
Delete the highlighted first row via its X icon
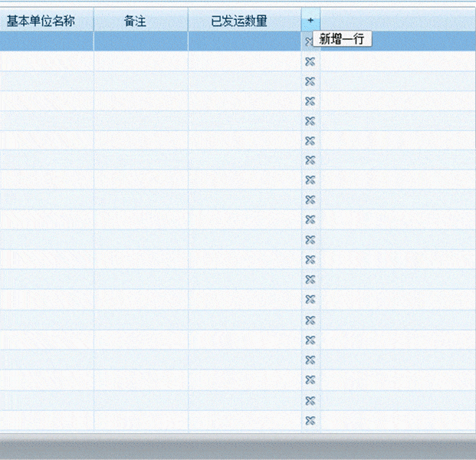pyautogui.click(x=308, y=41)
